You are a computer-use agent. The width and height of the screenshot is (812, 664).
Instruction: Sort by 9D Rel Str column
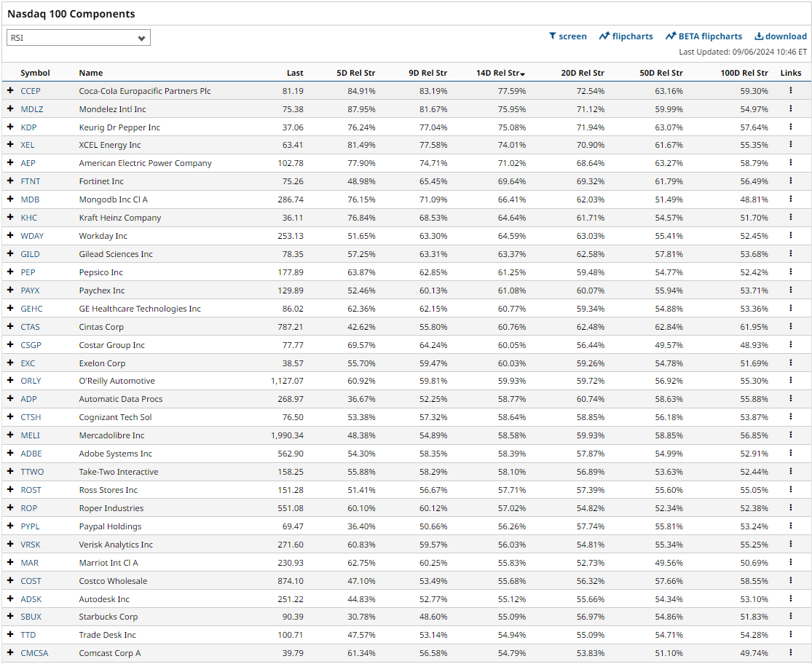pos(427,73)
